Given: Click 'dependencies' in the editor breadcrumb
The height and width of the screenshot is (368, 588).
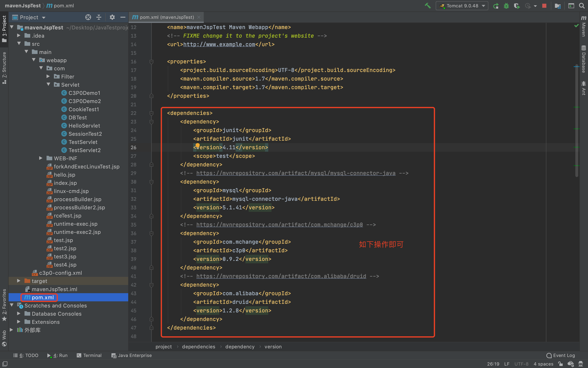Looking at the screenshot, I should click(x=198, y=347).
